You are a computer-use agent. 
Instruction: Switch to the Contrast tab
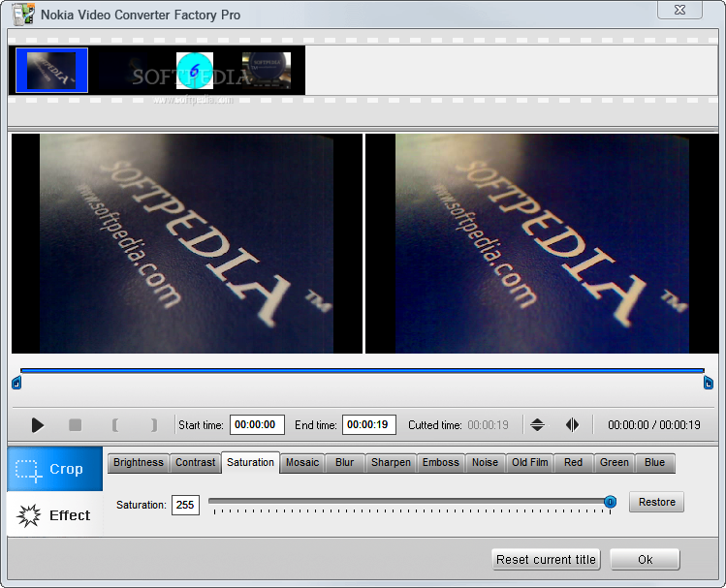point(195,463)
